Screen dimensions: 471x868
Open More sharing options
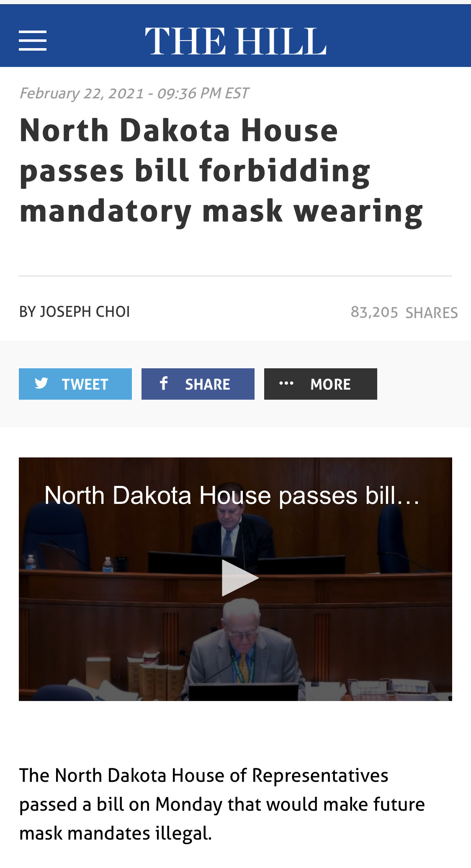click(x=321, y=384)
